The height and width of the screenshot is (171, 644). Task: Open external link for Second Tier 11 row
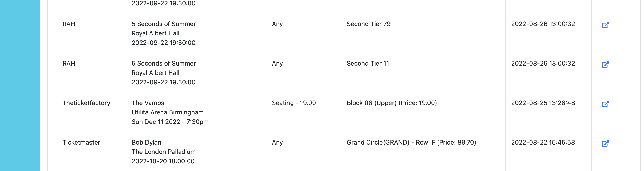[605, 64]
